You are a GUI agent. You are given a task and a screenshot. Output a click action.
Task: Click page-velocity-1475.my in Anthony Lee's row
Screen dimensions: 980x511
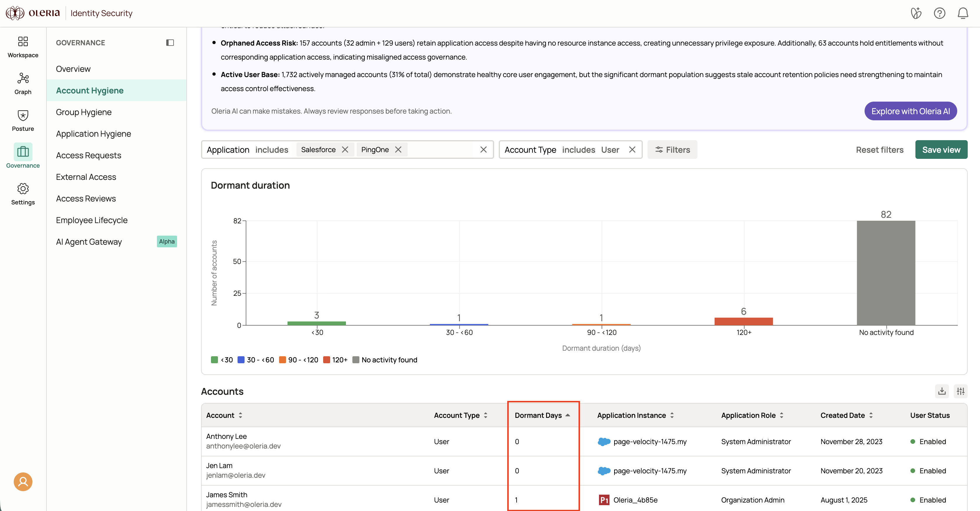(650, 442)
